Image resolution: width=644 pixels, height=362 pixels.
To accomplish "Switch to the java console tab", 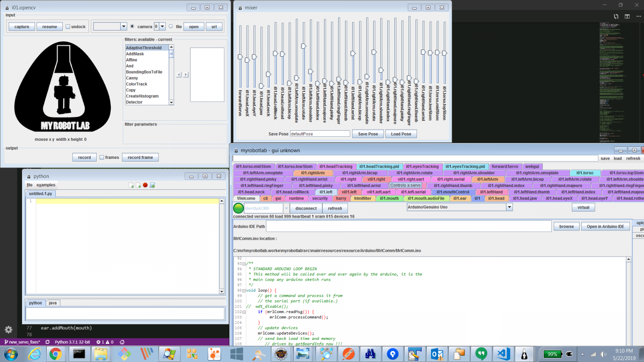I will pyautogui.click(x=53, y=303).
